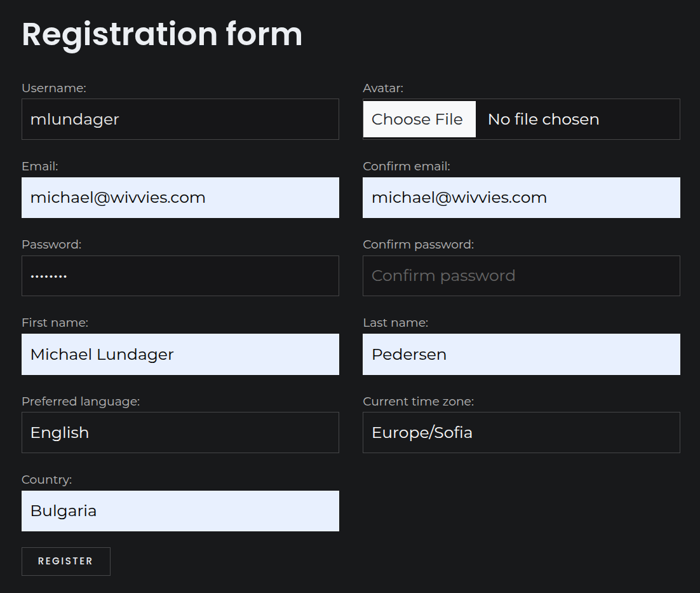Select the Last name field 'Pedersen'
700x593 pixels.
pos(522,355)
